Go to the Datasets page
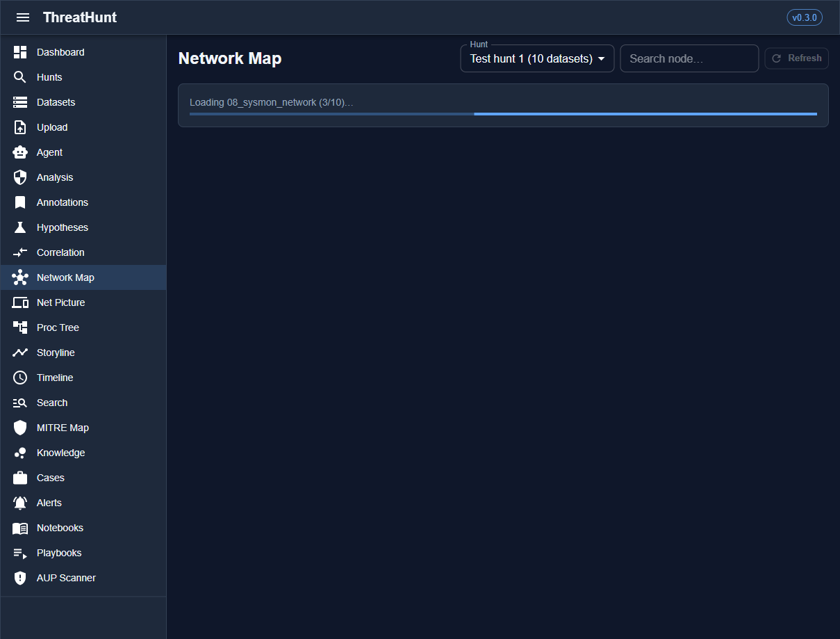This screenshot has width=840, height=639. [56, 102]
